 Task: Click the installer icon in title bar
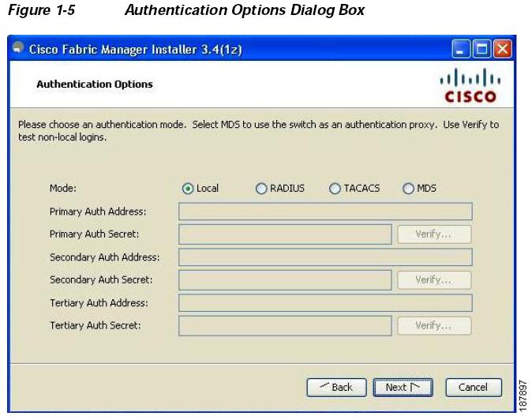[x=18, y=47]
